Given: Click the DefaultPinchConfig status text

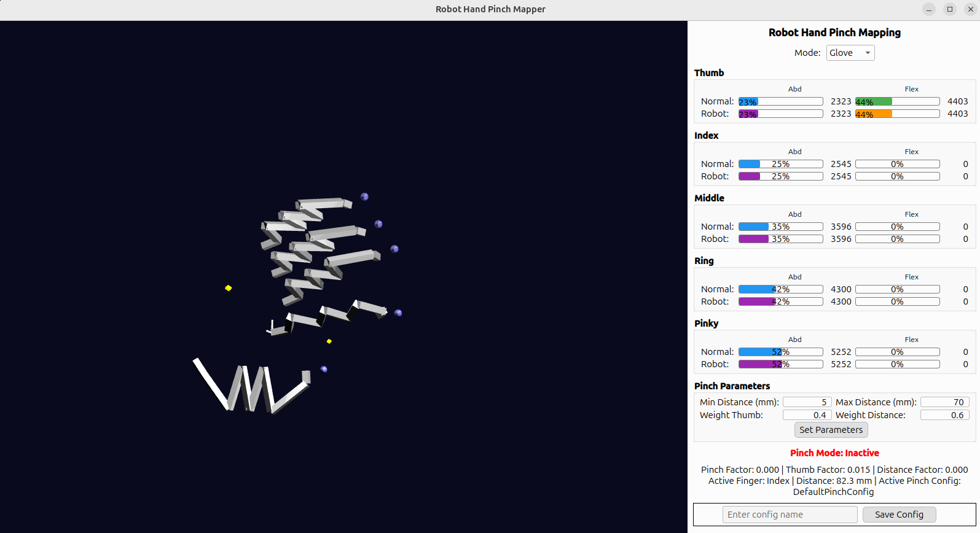Looking at the screenshot, I should [x=833, y=492].
